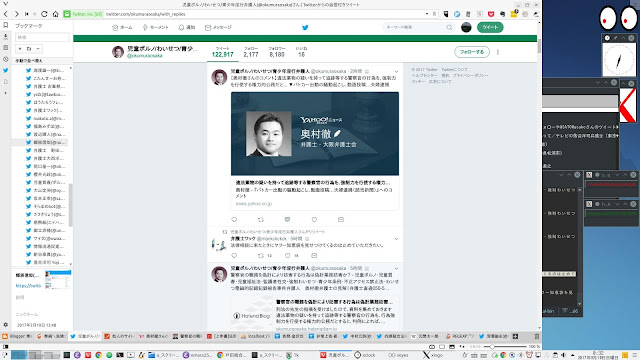Select the ツイート 122,917 profile tab
This screenshot has width=640, height=360.
tap(222, 52)
